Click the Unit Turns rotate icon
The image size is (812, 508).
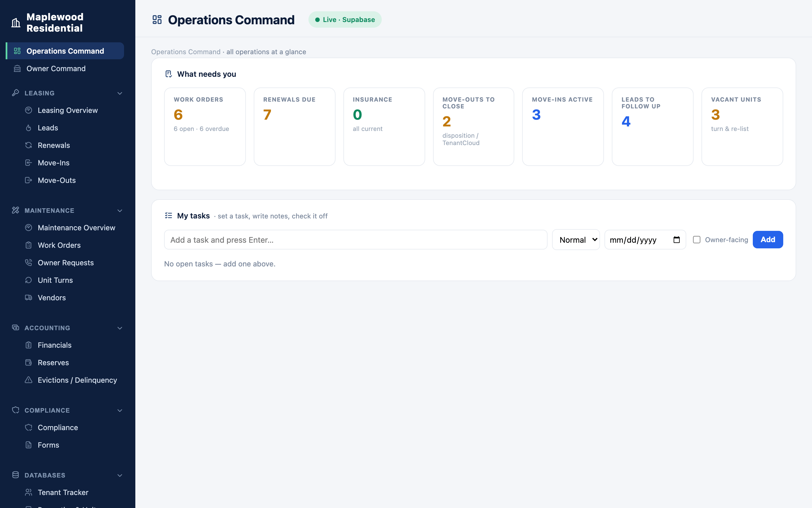click(x=28, y=280)
